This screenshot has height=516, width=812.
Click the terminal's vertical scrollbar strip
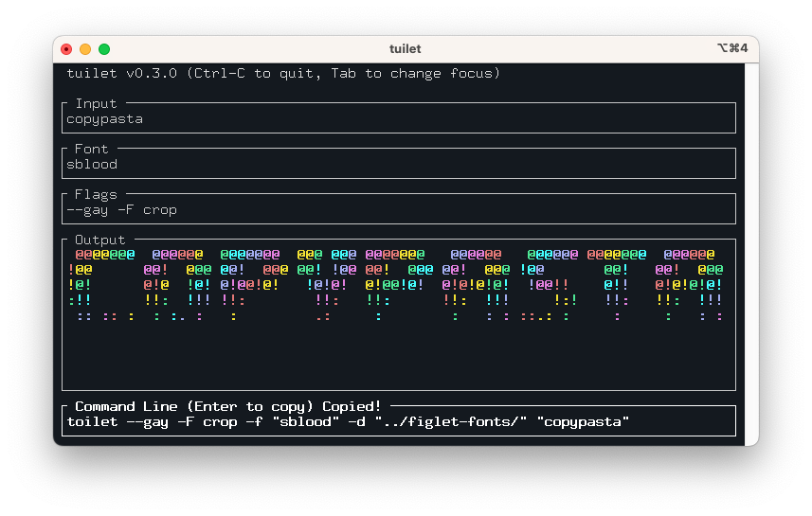751,254
